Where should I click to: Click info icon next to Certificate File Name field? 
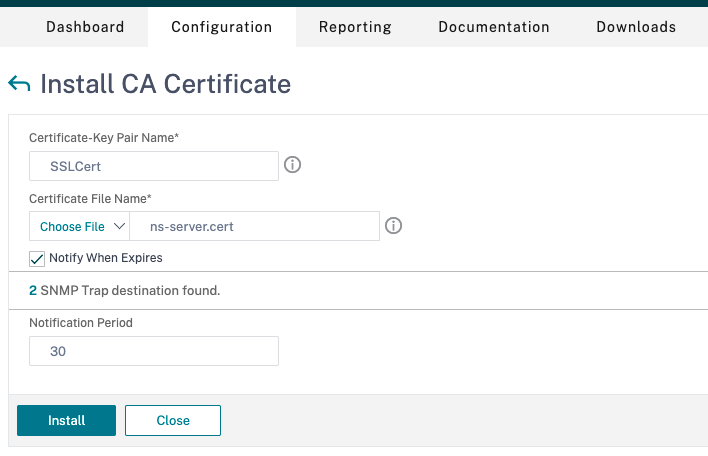pos(394,226)
